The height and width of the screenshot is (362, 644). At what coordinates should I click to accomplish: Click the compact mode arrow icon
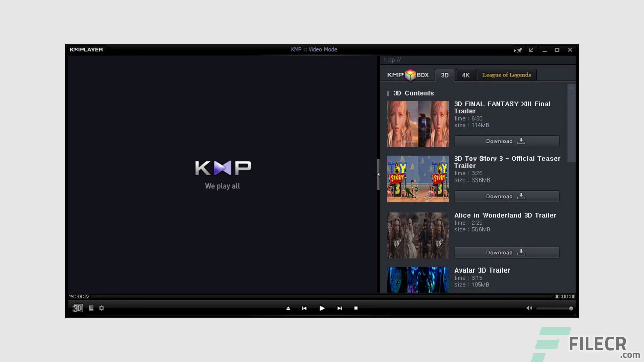pyautogui.click(x=531, y=50)
